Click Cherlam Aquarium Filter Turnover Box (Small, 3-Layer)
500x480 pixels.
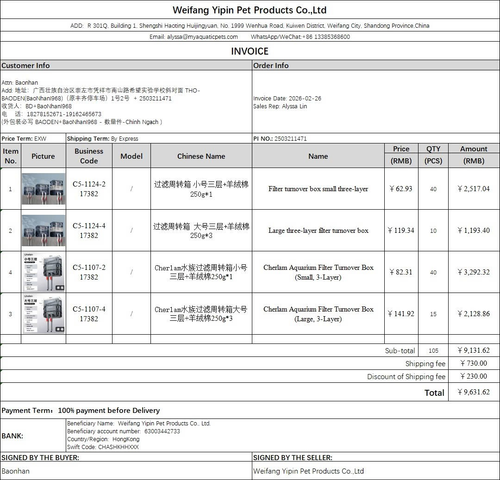(318, 272)
